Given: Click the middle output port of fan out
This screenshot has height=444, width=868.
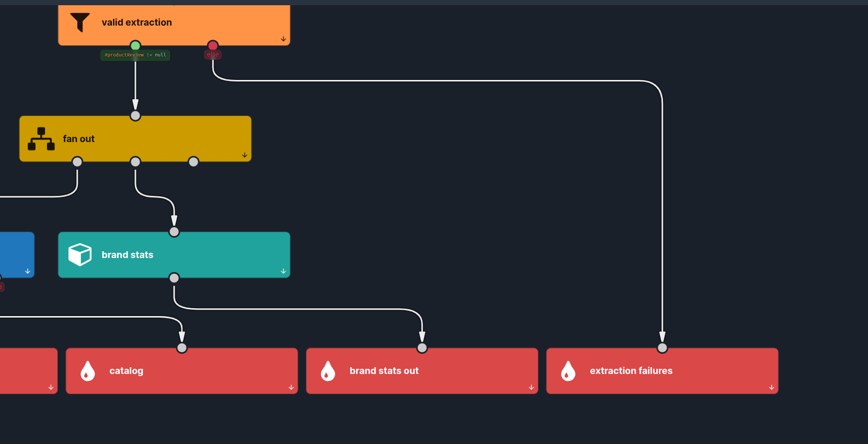Looking at the screenshot, I should point(135,162).
